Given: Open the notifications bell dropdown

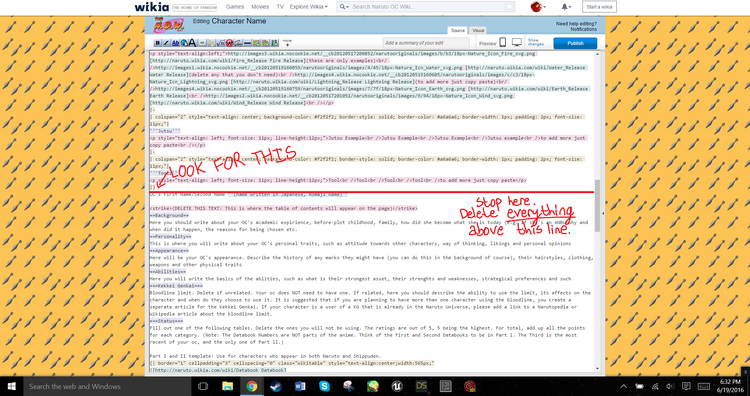Looking at the screenshot, I should [566, 7].
